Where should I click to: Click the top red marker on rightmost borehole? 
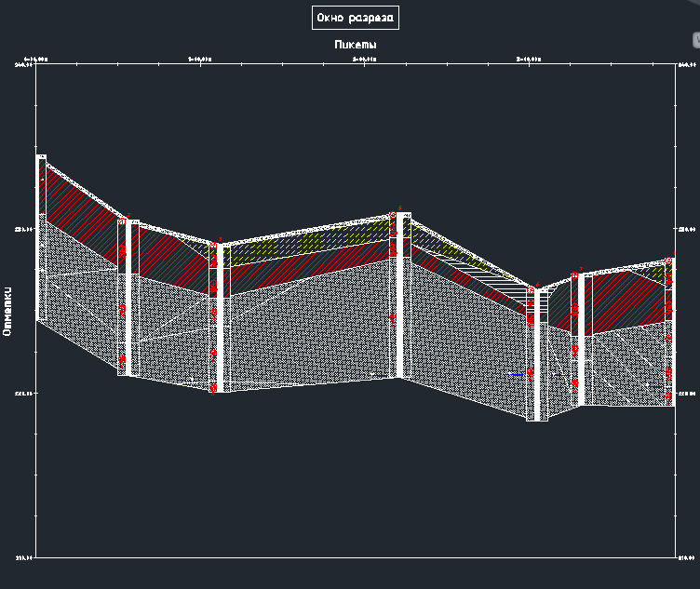point(668,261)
